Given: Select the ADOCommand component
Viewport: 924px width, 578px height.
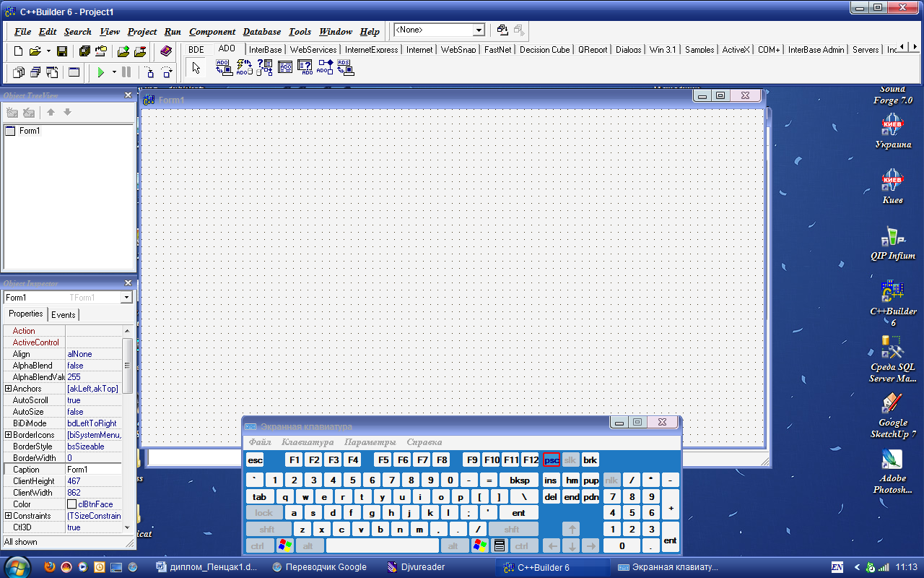Looking at the screenshot, I should click(x=244, y=68).
